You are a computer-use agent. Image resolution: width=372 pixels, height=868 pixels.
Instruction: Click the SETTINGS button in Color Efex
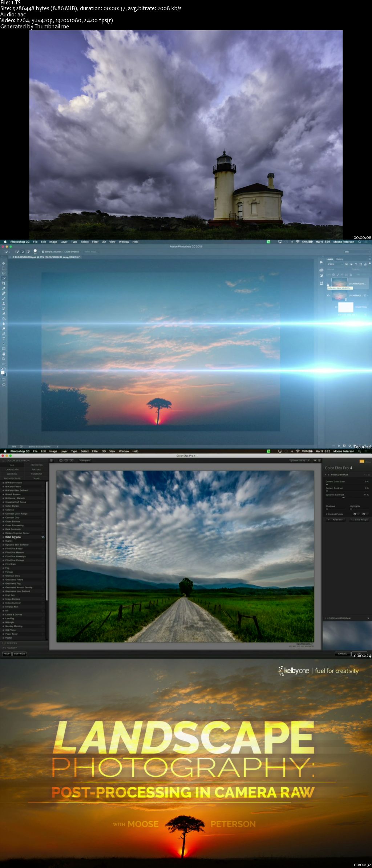coord(19,653)
